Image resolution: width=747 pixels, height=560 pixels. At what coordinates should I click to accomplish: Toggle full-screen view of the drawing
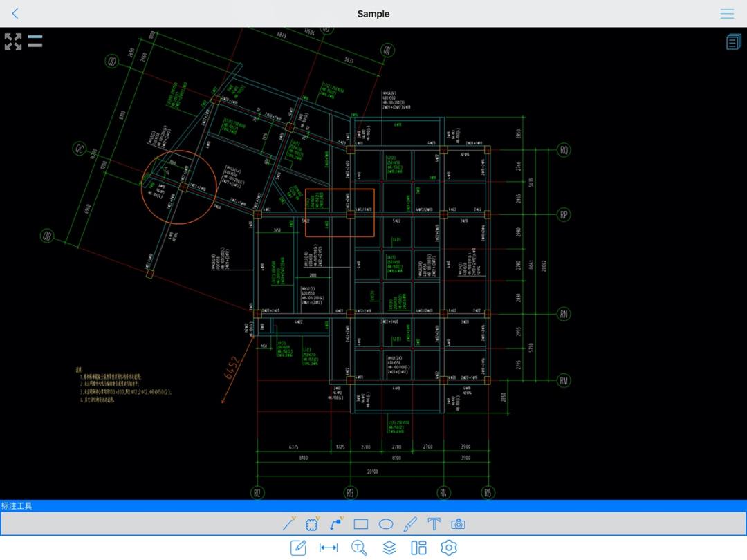13,41
